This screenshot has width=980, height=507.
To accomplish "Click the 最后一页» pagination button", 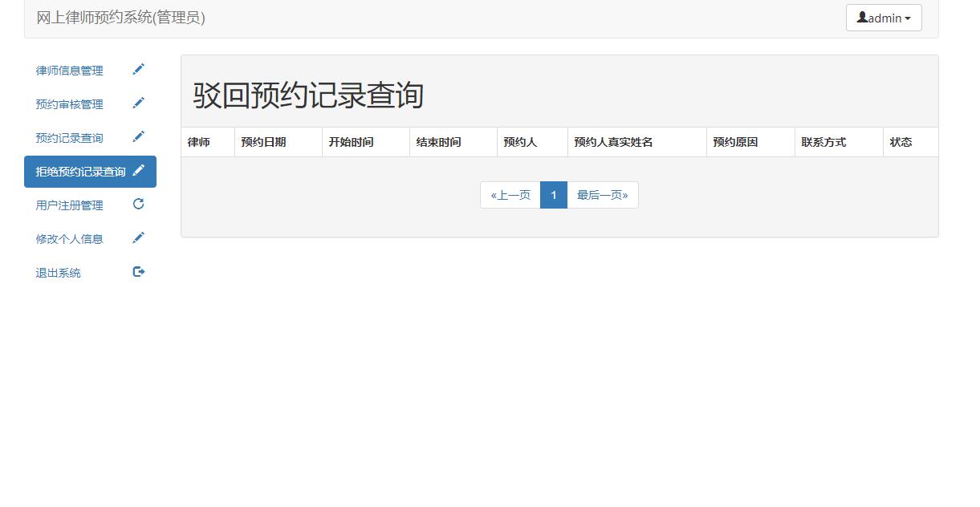I will pos(603,195).
